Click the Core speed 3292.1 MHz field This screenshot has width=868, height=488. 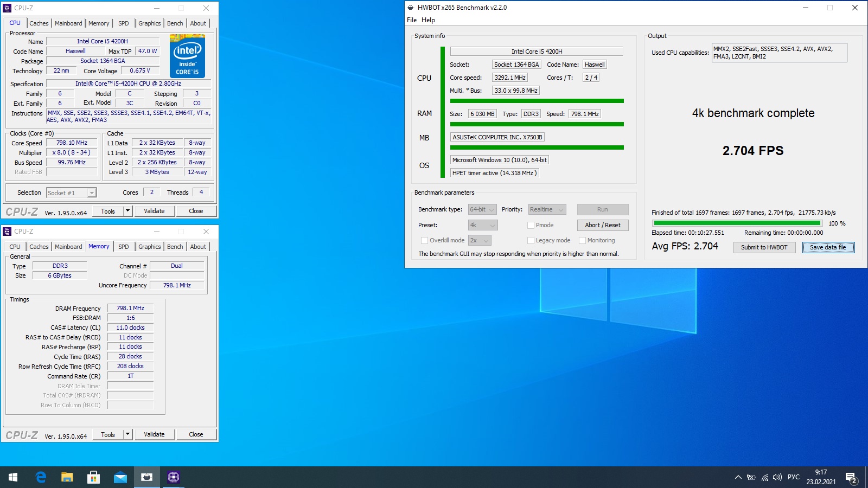click(510, 78)
